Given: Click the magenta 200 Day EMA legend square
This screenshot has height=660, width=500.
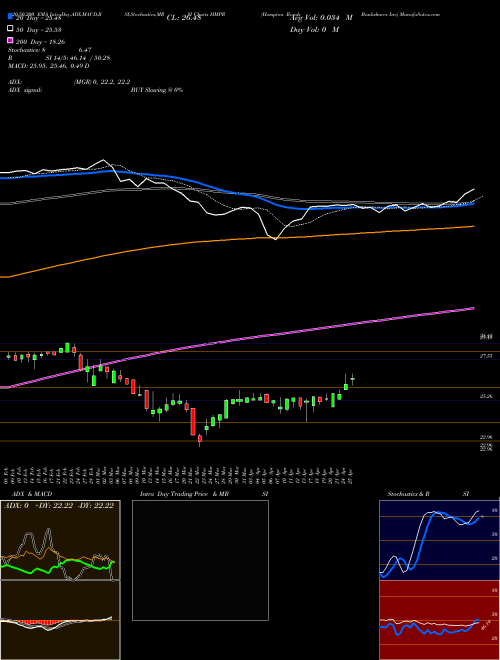Looking at the screenshot, I should 10,41.
